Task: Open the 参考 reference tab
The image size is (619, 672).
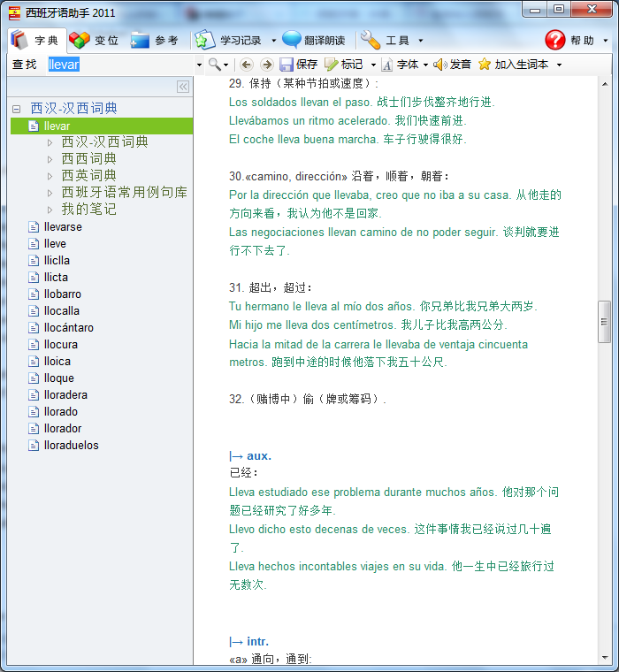Action: (x=154, y=41)
